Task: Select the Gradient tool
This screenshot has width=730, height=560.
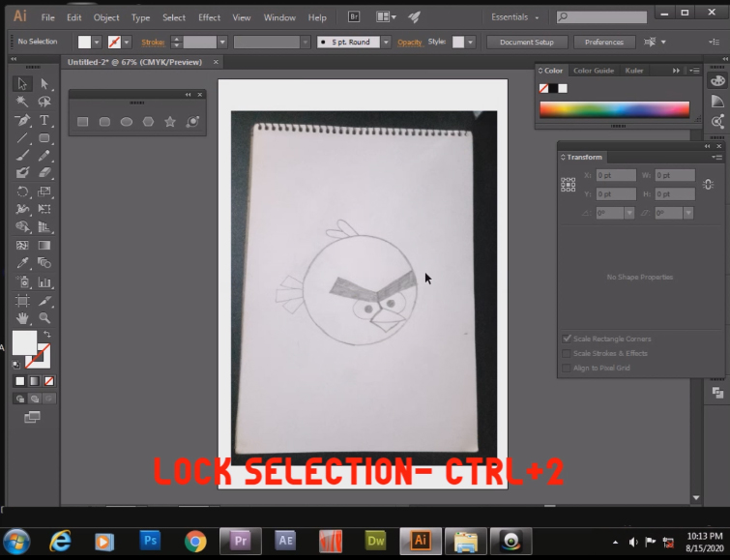Action: 44,246
